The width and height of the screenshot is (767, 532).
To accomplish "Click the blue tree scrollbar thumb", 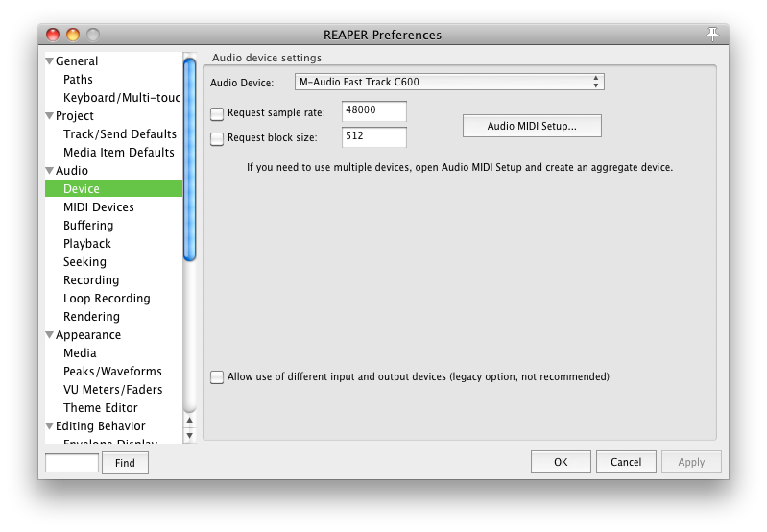I will click(x=190, y=159).
